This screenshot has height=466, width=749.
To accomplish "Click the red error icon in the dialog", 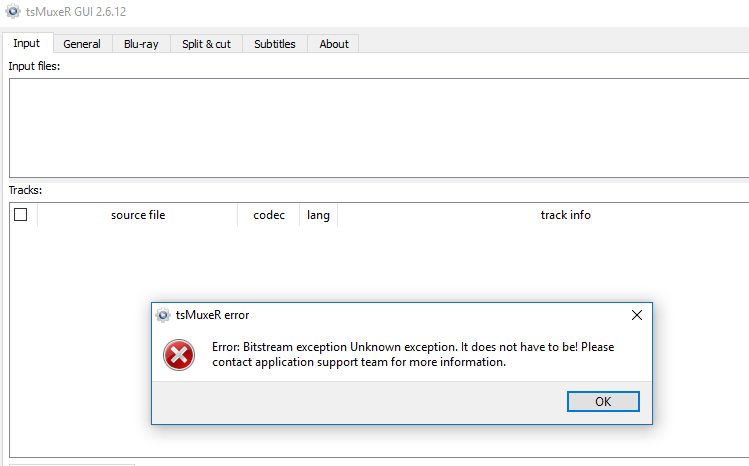I will (x=179, y=354).
